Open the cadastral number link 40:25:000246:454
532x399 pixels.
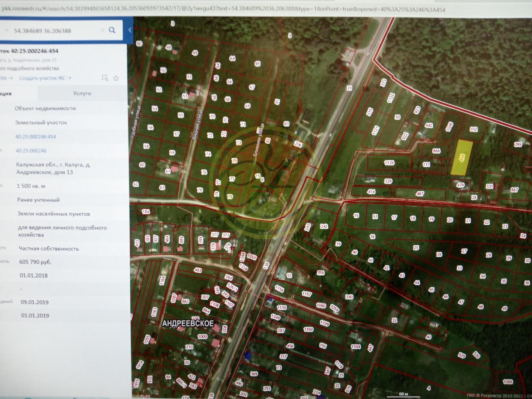(35, 137)
